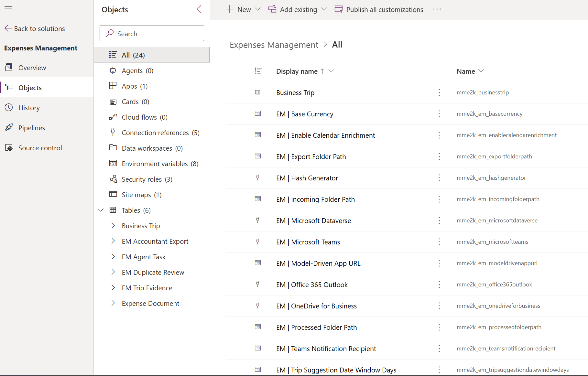Select Connection references (5) category
This screenshot has height=376, width=588.
tap(152, 133)
